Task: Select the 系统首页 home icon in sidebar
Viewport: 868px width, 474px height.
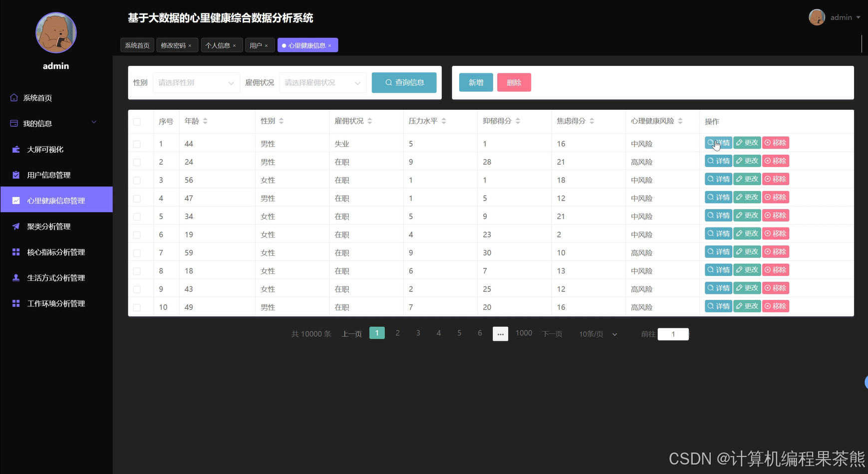Action: tap(14, 98)
